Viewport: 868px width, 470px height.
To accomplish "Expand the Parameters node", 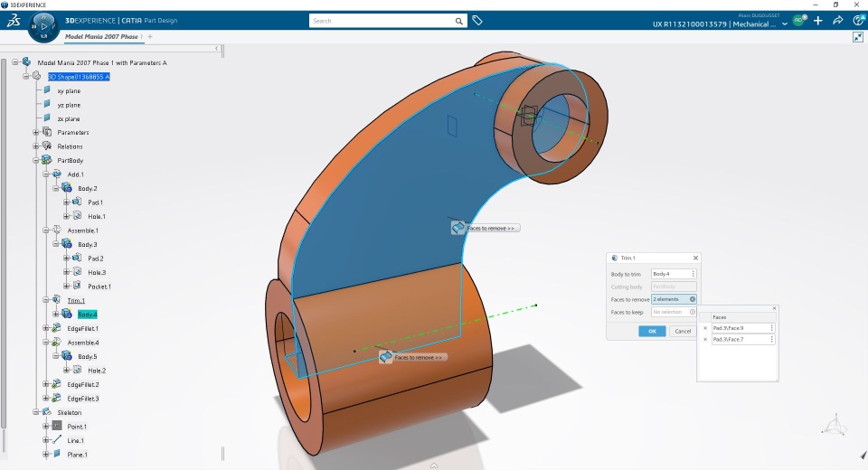I will point(36,132).
